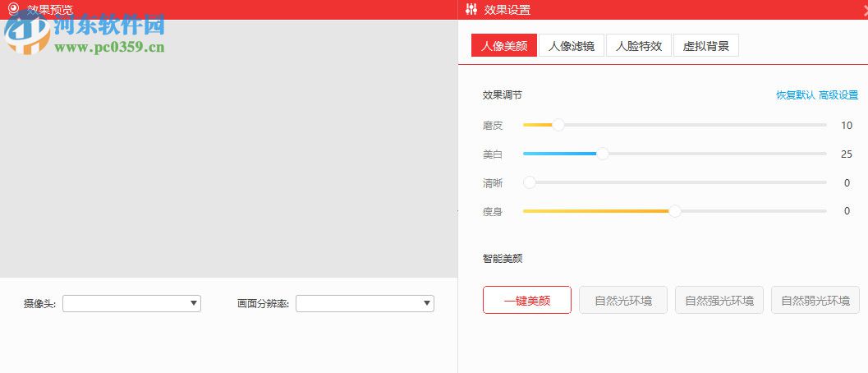The image size is (868, 373).
Task: Open 高级设置 advanced settings
Action: point(838,95)
